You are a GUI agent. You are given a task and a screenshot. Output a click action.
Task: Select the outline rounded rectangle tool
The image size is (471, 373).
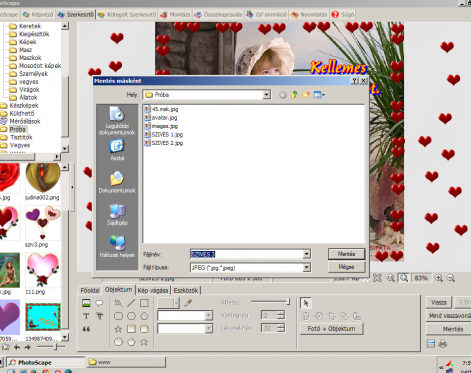coord(118,316)
